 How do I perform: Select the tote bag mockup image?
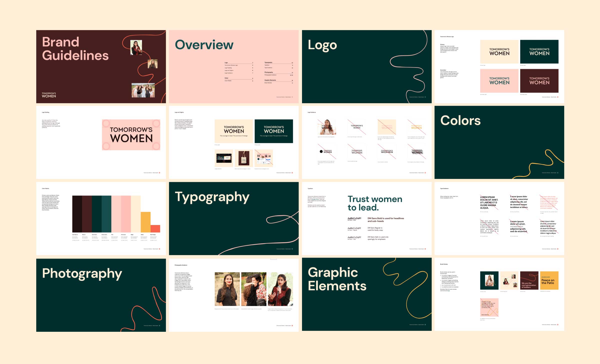coord(244,158)
